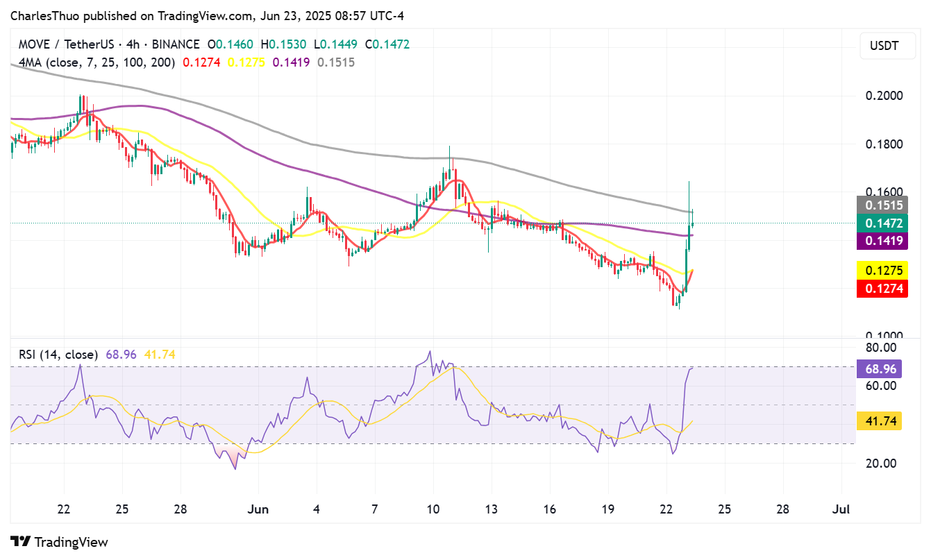Open the USDT currency selector
This screenshot has height=560, width=931.
(884, 46)
